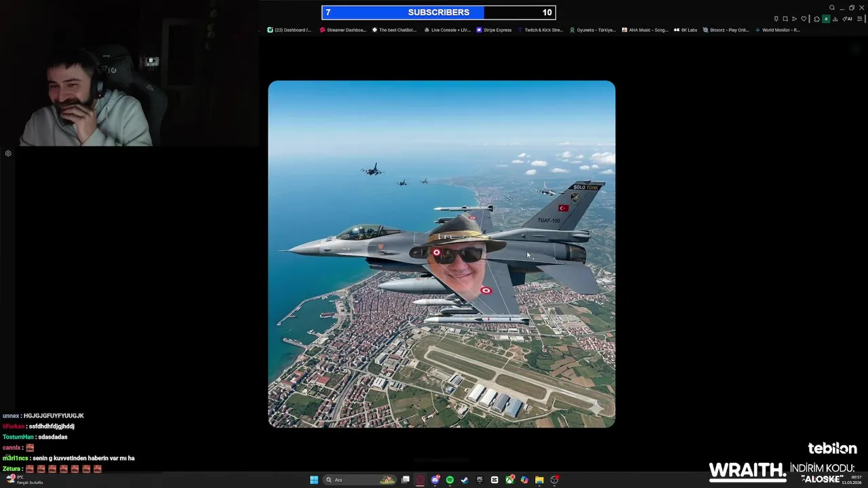
Task: Click the play triangle icon in toolbar
Action: click(794, 19)
